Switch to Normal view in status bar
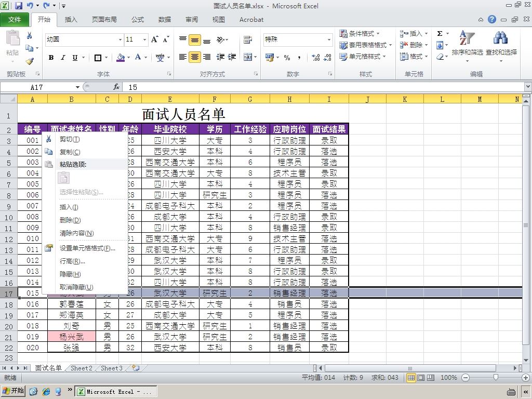The height and width of the screenshot is (399, 532). (x=411, y=378)
